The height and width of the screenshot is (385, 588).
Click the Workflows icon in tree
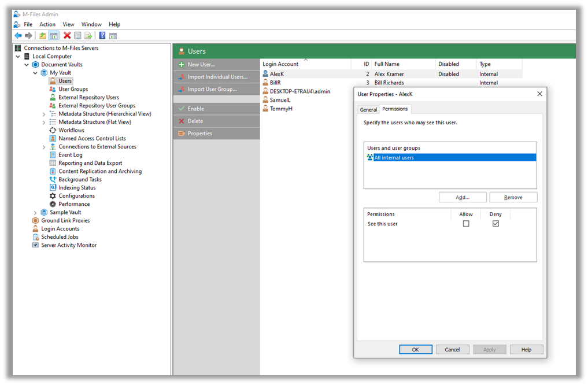pos(53,130)
